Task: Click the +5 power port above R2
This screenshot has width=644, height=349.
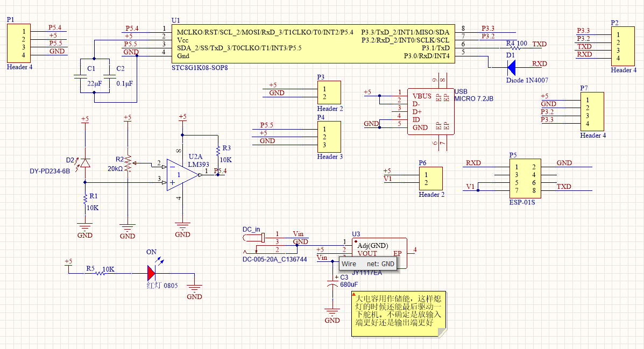Action: pos(128,119)
